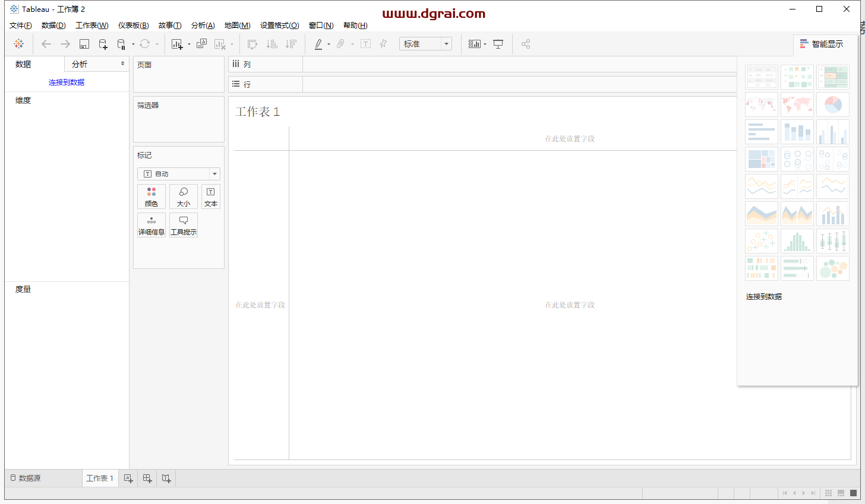This screenshot has height=504, width=865.
Task: Click the undo back arrow in toolbar
Action: pyautogui.click(x=46, y=44)
